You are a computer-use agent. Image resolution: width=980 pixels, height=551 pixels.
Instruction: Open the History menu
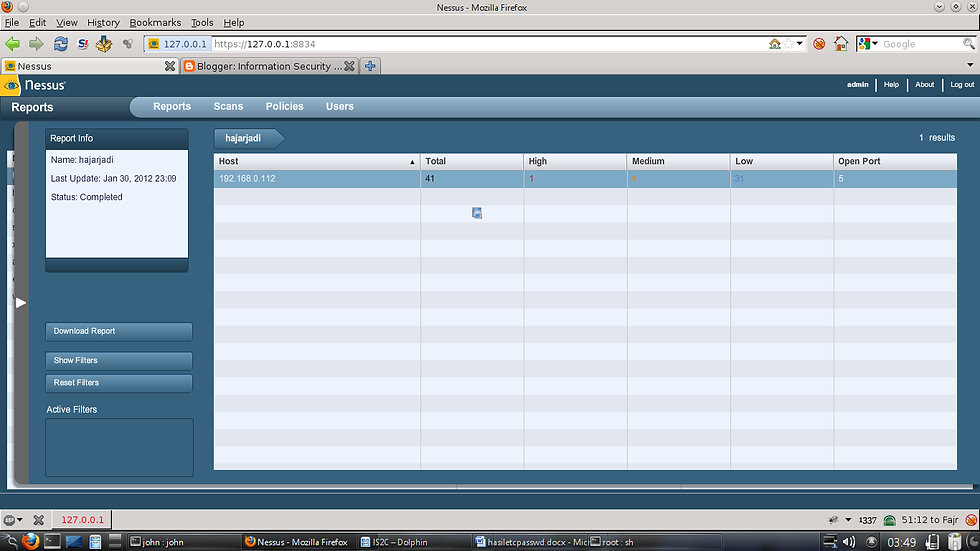coord(103,22)
